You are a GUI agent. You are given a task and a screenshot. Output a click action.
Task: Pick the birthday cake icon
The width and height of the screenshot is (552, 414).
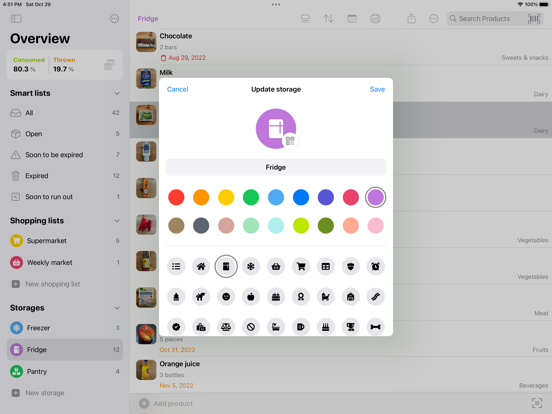(x=326, y=327)
